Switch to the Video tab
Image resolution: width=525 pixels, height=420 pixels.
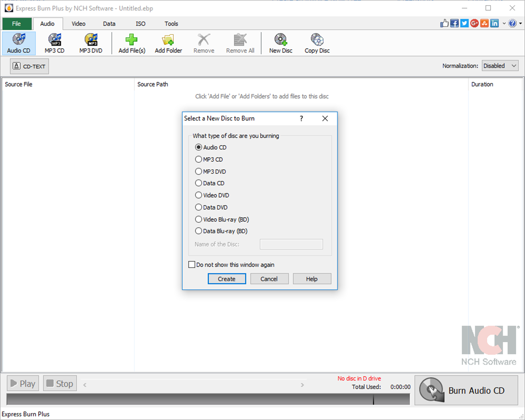click(x=78, y=24)
